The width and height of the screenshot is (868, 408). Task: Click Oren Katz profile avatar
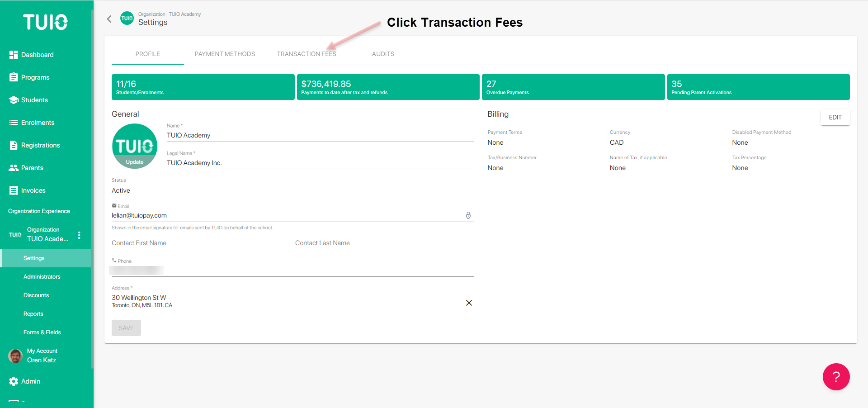click(15, 356)
